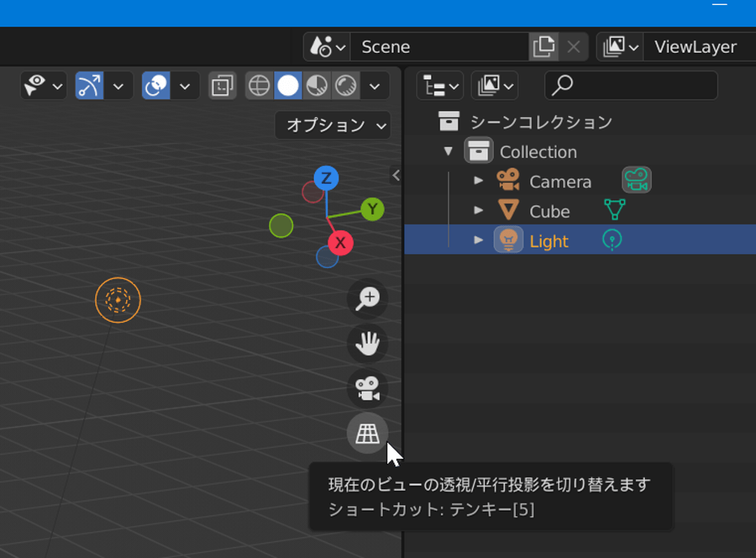Open object type visibility menu
This screenshot has width=756, height=558.
tap(44, 86)
